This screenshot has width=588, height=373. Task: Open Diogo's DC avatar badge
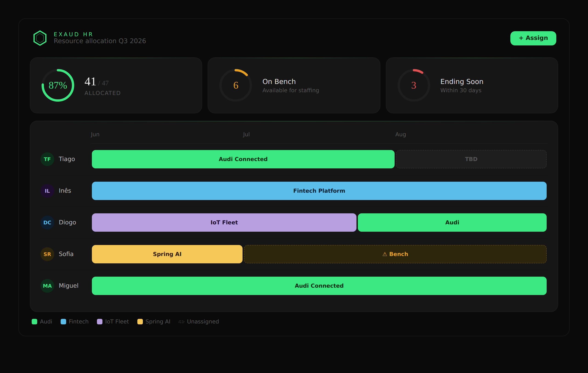[x=47, y=223]
